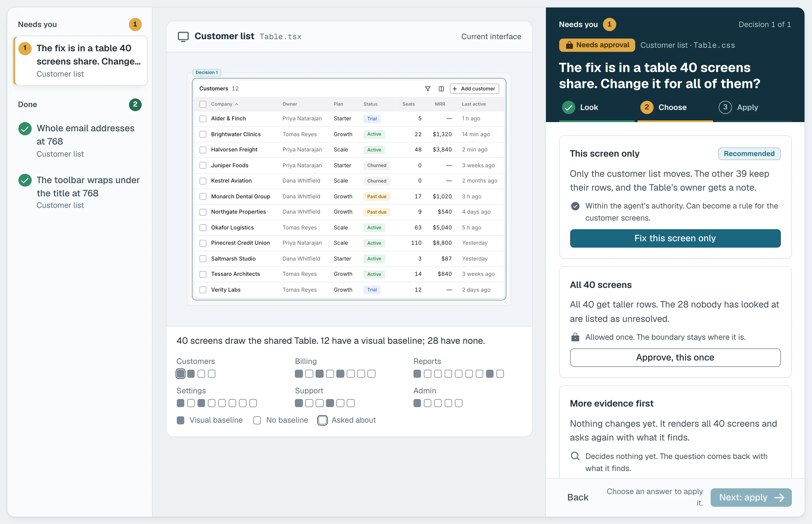
Task: Click the Back link
Action: point(578,498)
